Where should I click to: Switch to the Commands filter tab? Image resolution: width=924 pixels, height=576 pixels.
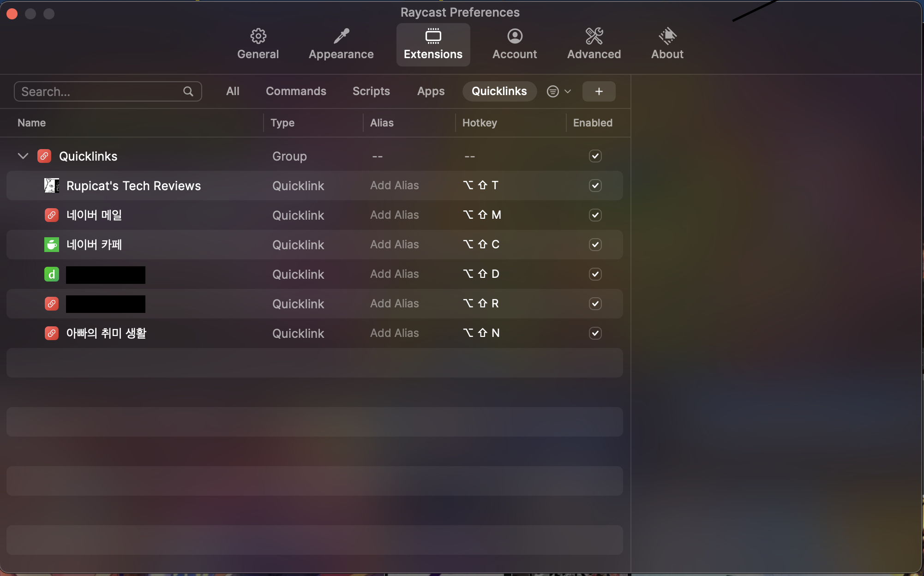296,91
